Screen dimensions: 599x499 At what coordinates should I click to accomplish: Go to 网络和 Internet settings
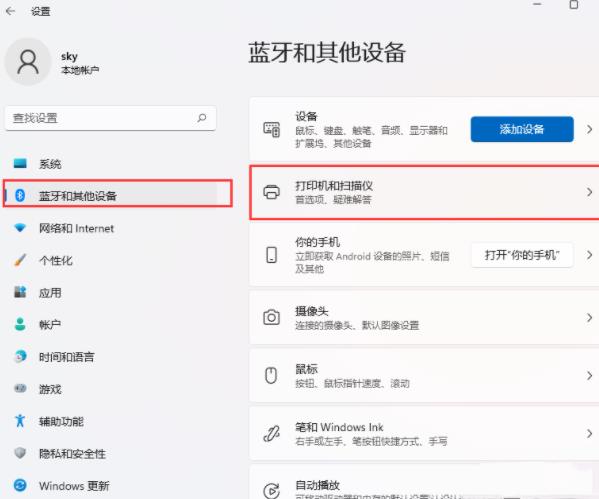click(x=111, y=228)
